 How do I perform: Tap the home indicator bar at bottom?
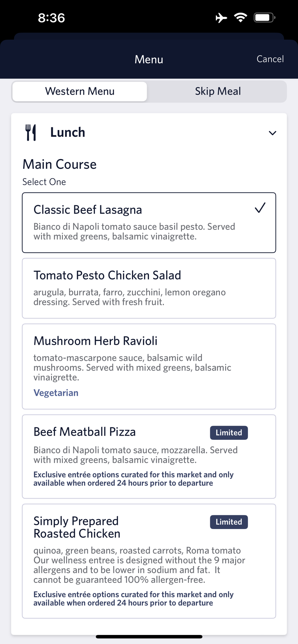pyautogui.click(x=149, y=637)
